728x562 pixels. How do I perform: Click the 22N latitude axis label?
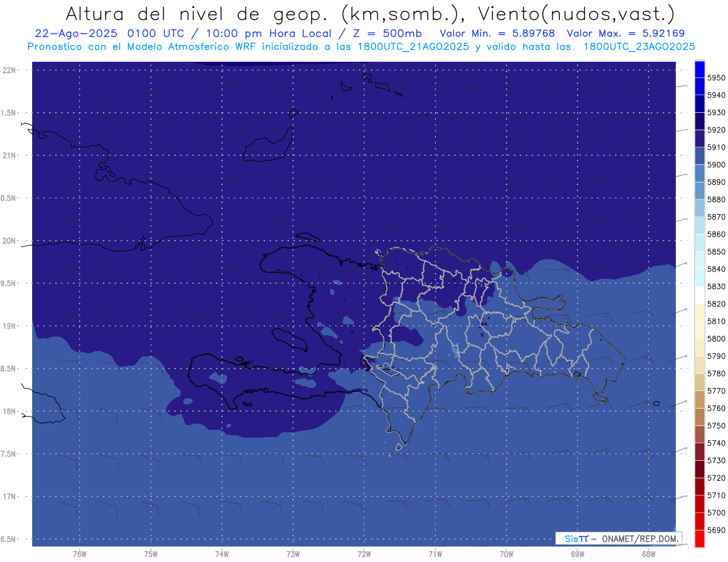9,70
